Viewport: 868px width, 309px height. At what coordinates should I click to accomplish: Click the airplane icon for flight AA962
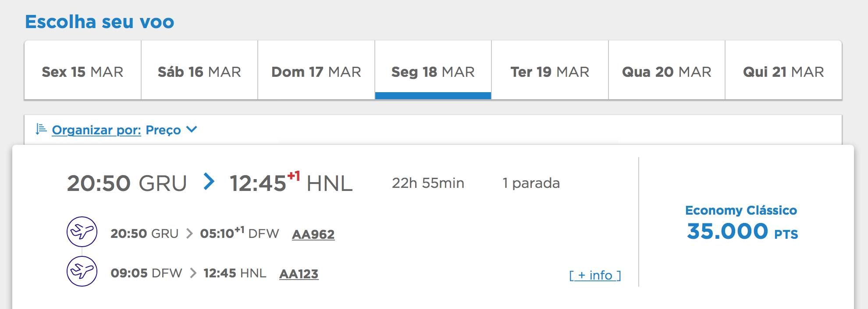(x=82, y=232)
